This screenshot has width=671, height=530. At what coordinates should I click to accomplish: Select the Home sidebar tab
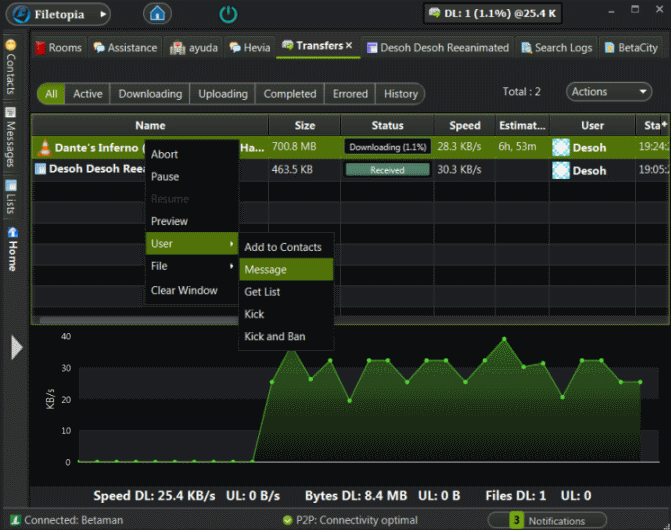tap(12, 249)
